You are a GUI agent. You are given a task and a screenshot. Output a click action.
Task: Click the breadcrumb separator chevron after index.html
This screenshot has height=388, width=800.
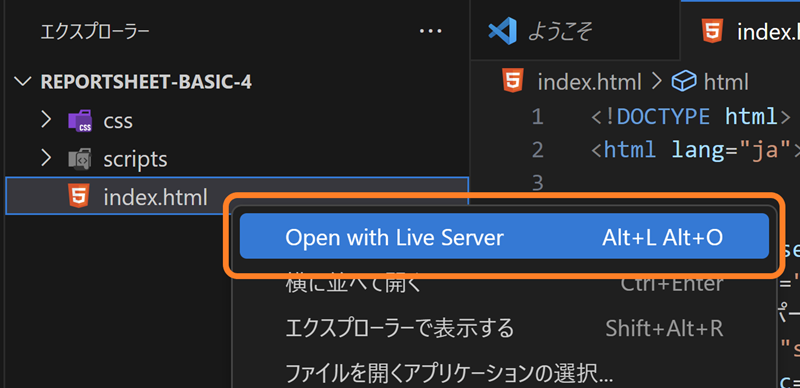coord(656,82)
